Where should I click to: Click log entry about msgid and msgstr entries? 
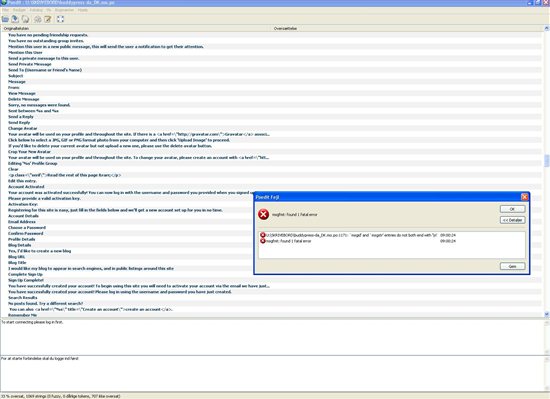tap(392, 235)
